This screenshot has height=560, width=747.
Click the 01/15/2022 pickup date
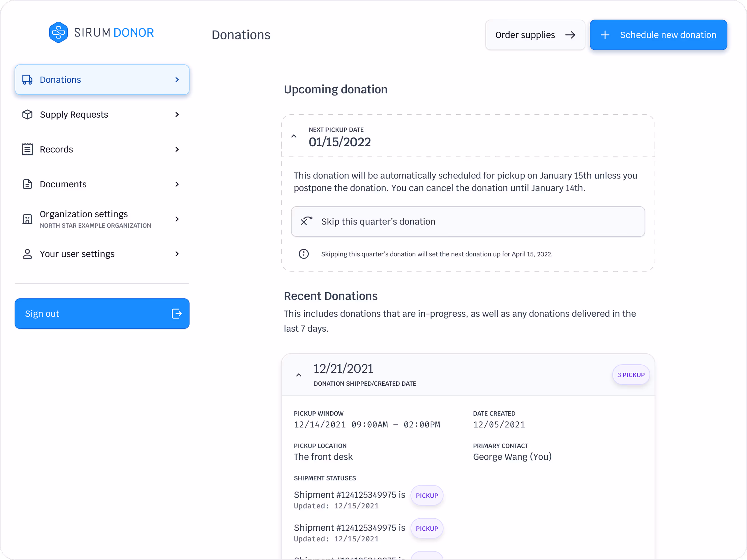[x=339, y=142]
